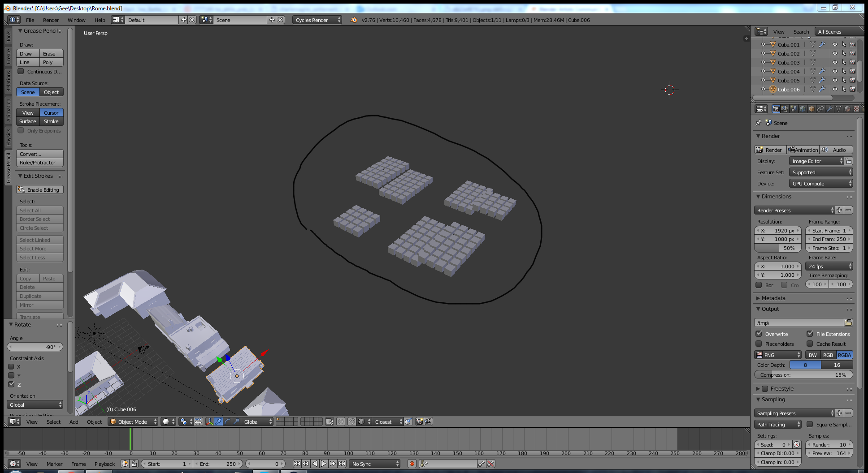Toggle the Only Endpoints checkbox
The image size is (868, 473).
(x=21, y=130)
